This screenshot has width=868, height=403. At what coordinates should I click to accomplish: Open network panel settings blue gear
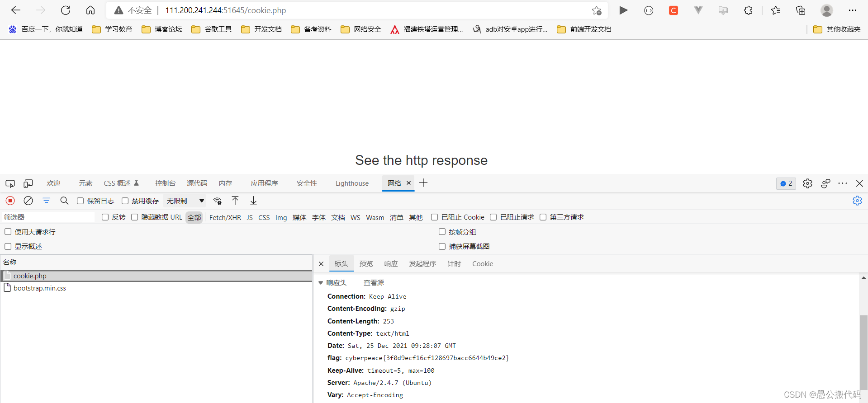(x=857, y=201)
